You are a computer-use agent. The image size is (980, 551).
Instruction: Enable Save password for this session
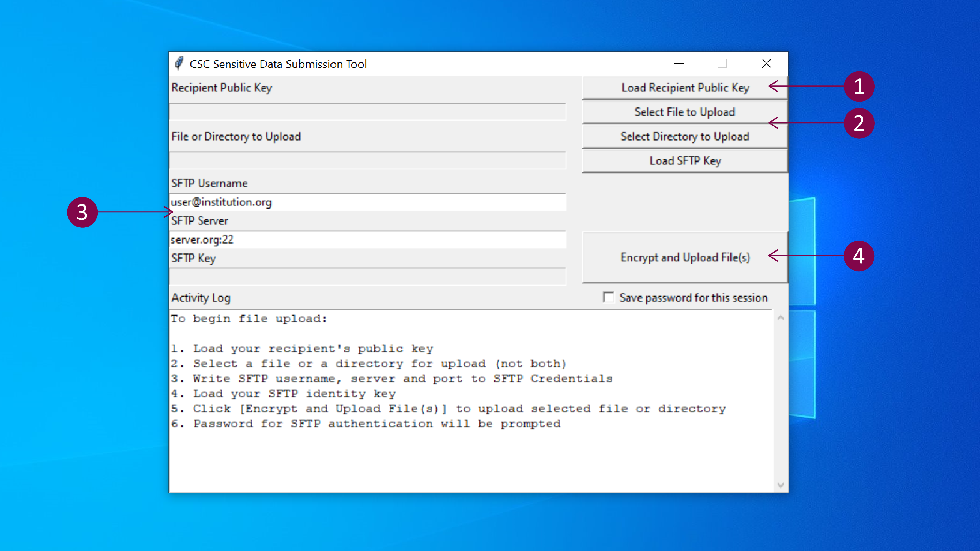tap(609, 297)
